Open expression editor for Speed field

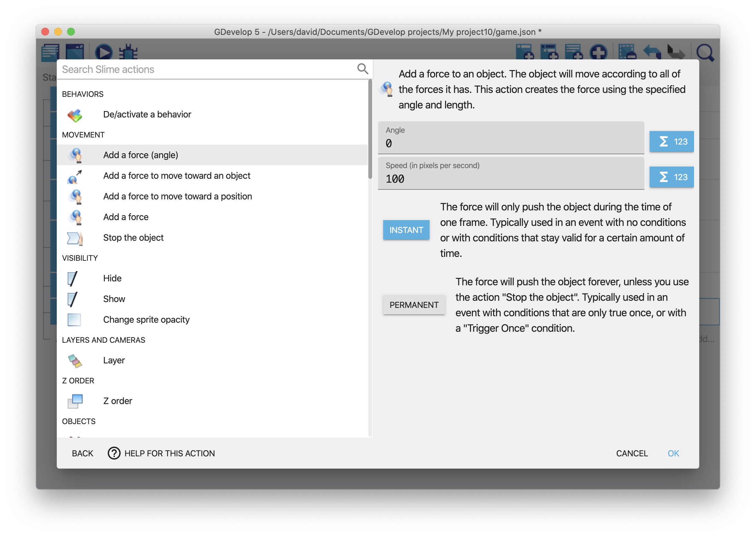[671, 177]
